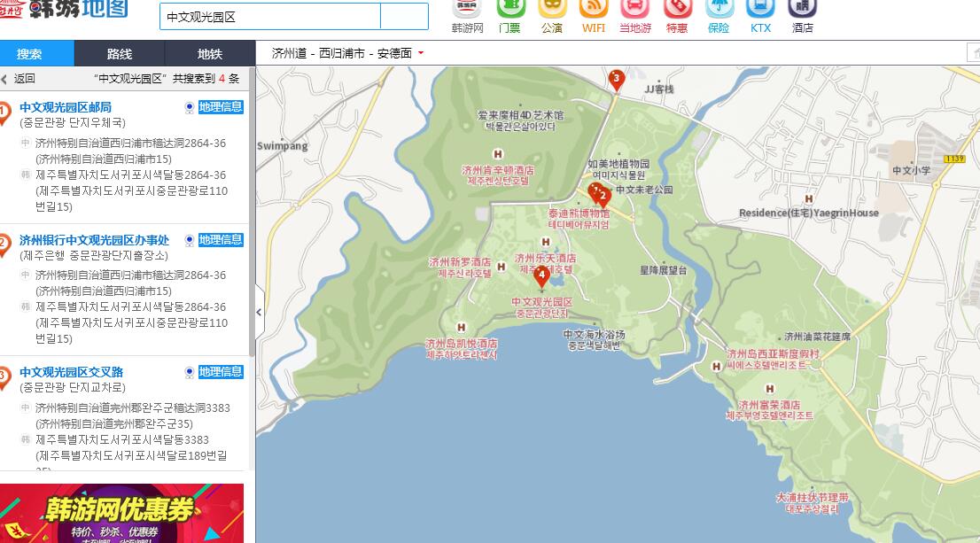
Task: Click the search box containing 中文观光园区
Action: (269, 17)
